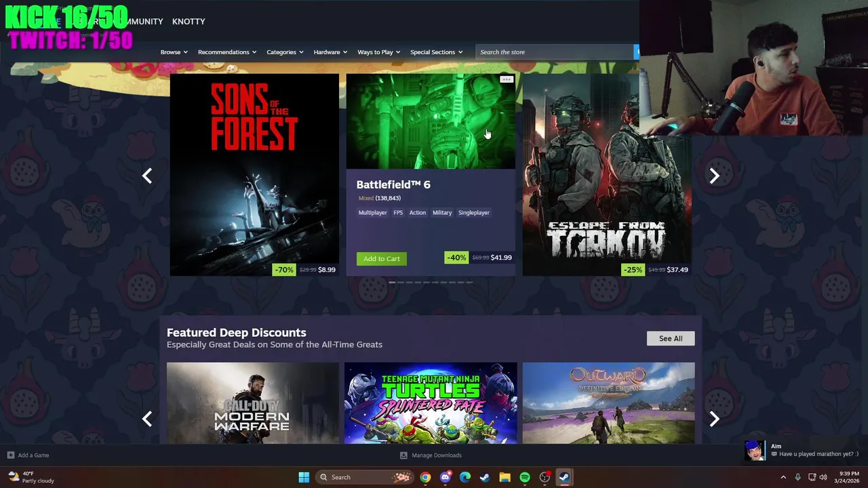Open network settings tray icon
868x488 pixels.
pyautogui.click(x=812, y=477)
